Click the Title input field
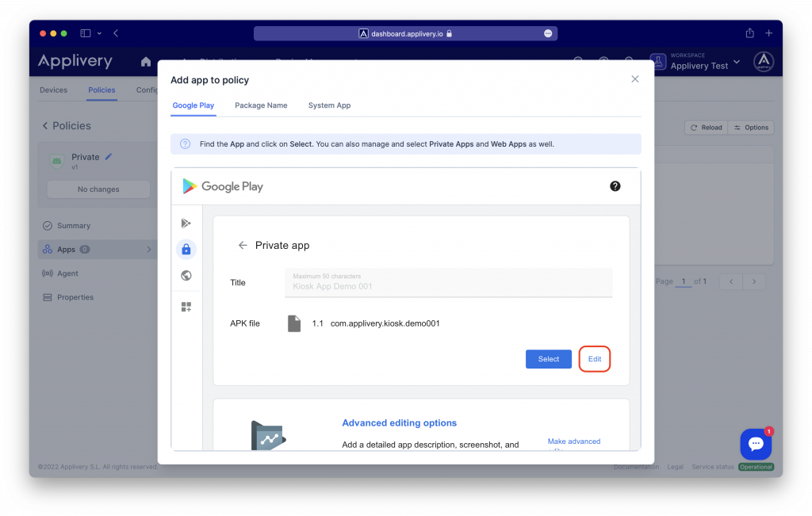Image resolution: width=812 pixels, height=516 pixels. point(449,283)
